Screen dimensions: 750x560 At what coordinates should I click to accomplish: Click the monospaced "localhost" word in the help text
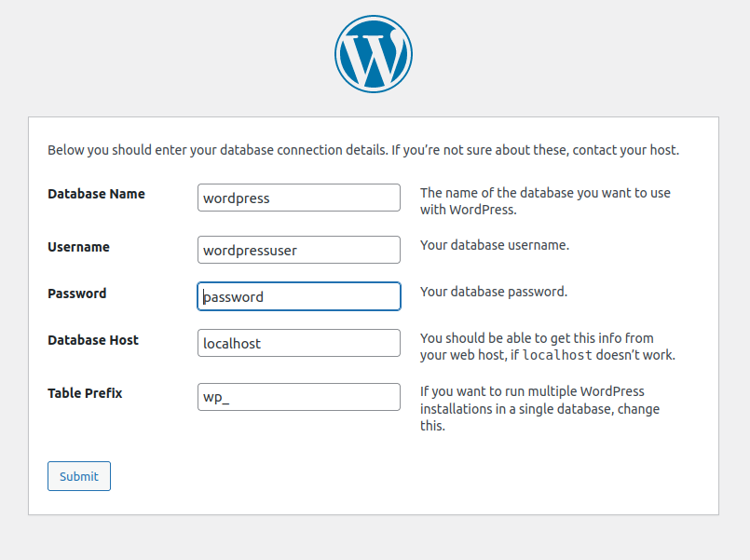pos(557,356)
